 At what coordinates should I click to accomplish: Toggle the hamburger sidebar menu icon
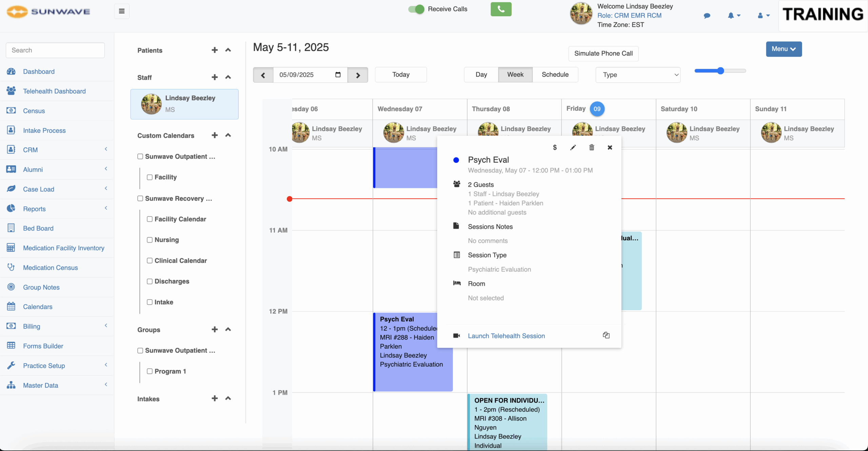click(x=122, y=11)
